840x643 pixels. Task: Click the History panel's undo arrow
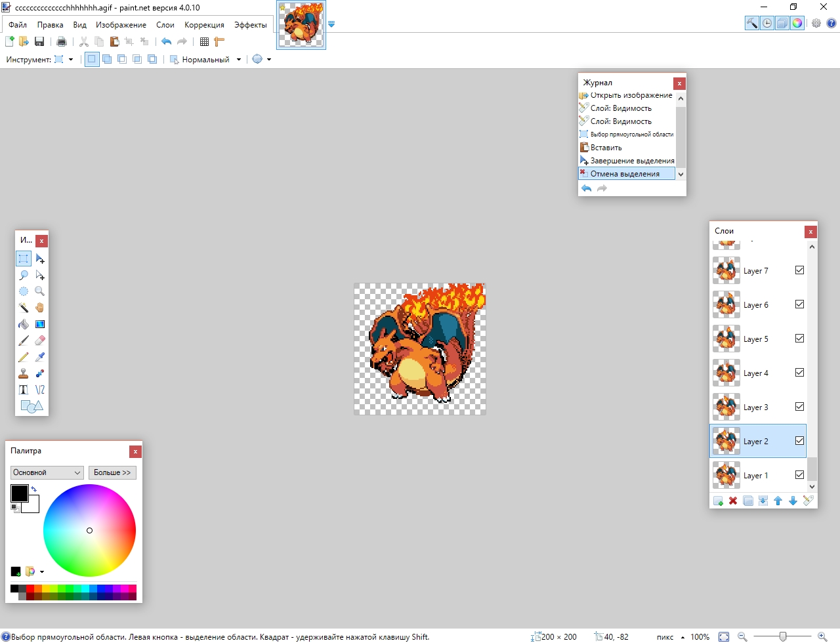coord(586,188)
